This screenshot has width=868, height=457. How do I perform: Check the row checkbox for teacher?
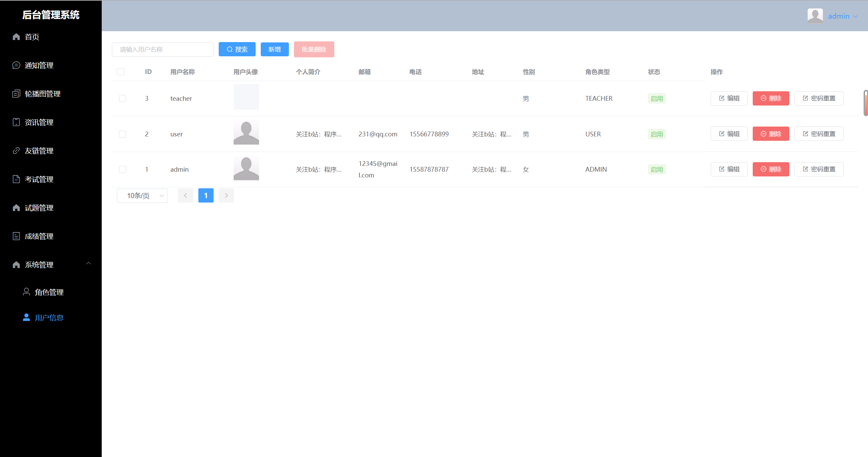tap(122, 98)
